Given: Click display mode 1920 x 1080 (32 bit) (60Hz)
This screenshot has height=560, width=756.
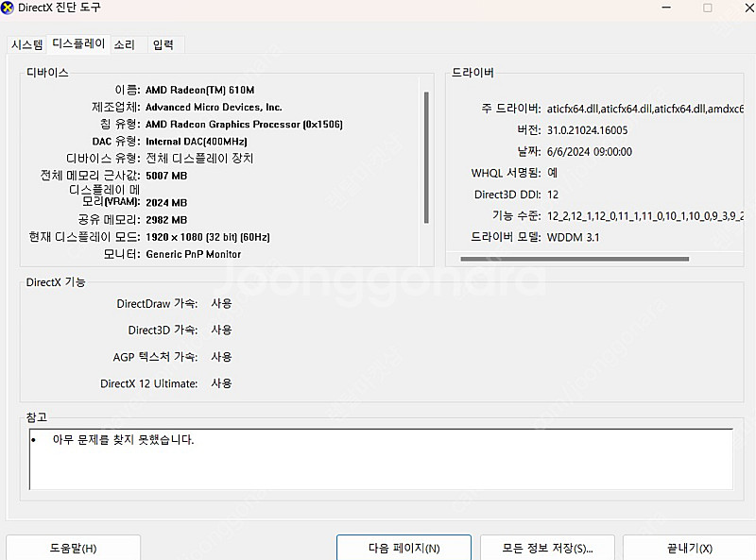Looking at the screenshot, I should click(x=208, y=237).
